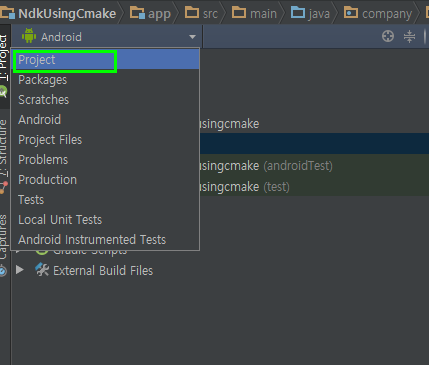Screen dimensions: 429x365
Task: Click the External Build Files wrench icon
Action: tap(42, 270)
